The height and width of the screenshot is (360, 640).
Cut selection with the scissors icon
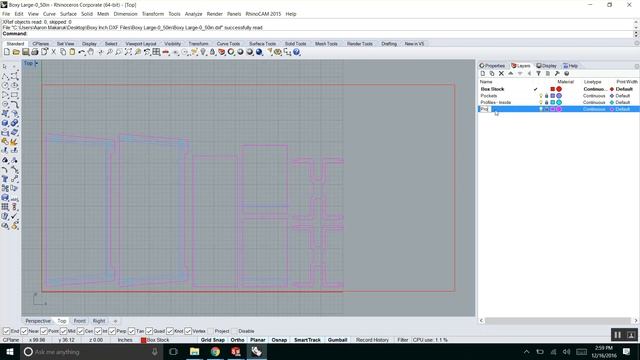pyautogui.click(x=53, y=52)
